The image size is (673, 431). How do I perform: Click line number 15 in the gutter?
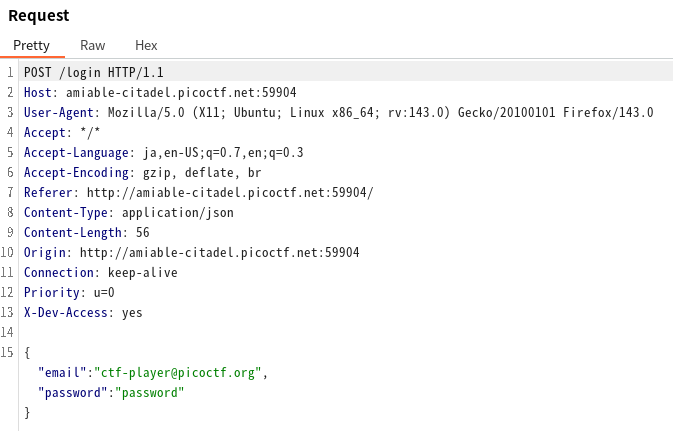(x=8, y=352)
